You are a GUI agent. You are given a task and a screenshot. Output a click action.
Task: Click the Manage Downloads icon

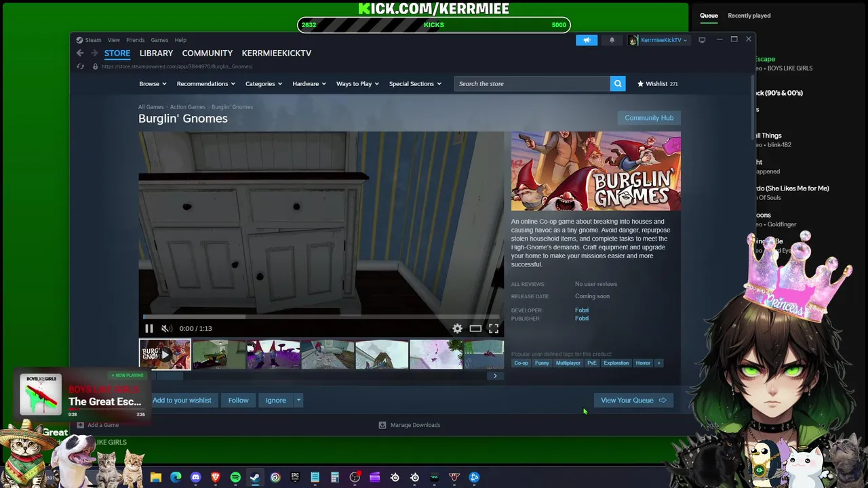[x=382, y=425]
